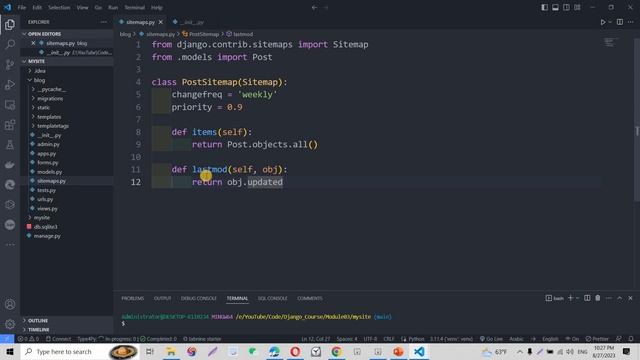Expand the migrations folder
The width and height of the screenshot is (640, 360).
pos(50,98)
